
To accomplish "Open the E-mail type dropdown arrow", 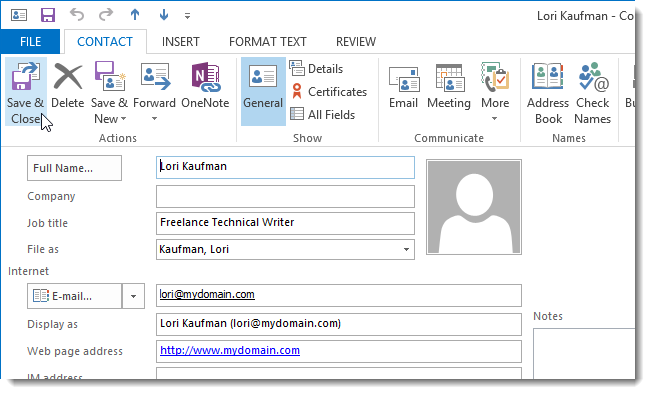I will point(133,296).
